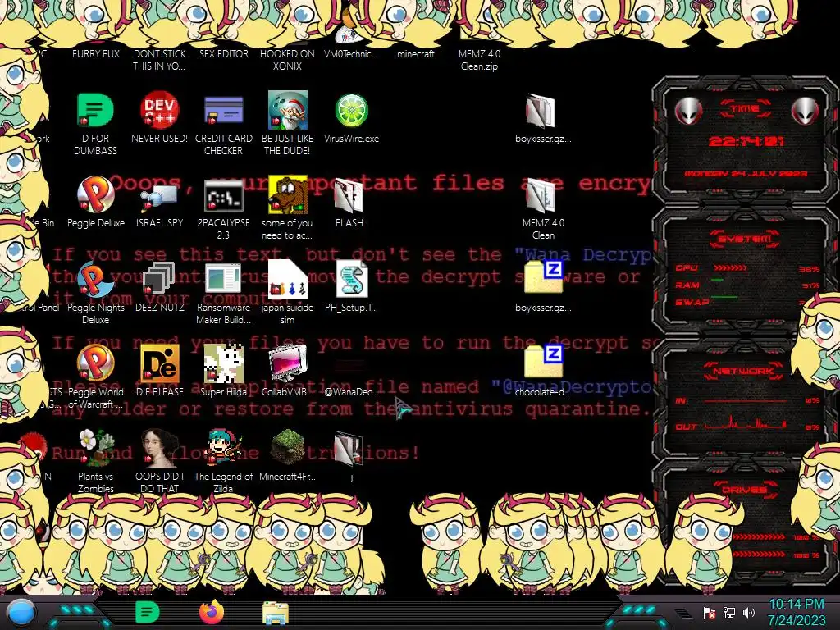Open the DEEZ NUTZ shortcut
840x630 pixels.
coord(160,280)
